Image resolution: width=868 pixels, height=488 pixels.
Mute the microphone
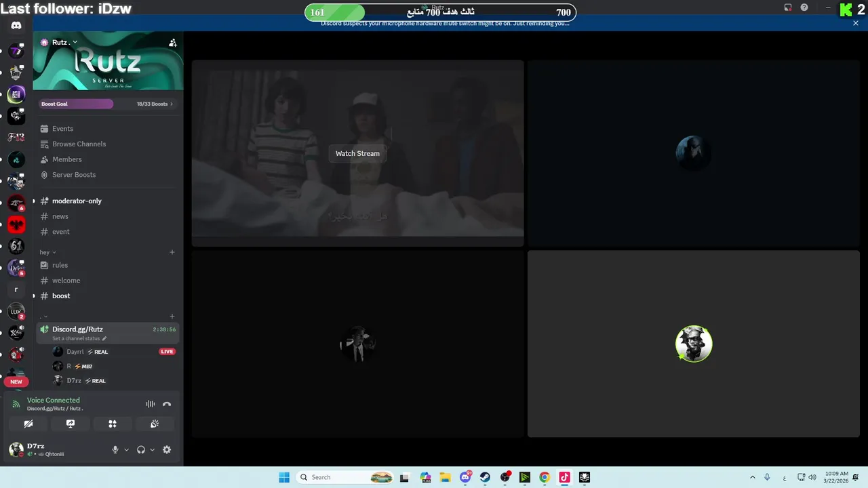pos(115,449)
